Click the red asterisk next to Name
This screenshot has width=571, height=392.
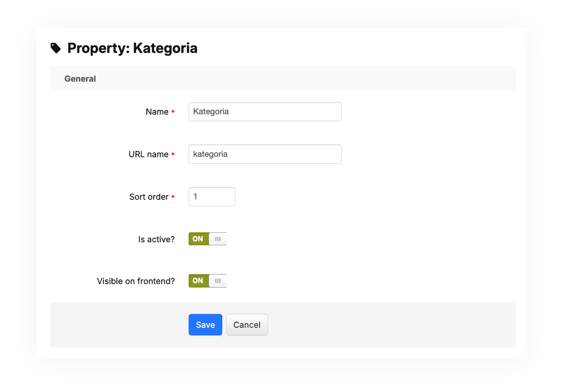coord(173,112)
